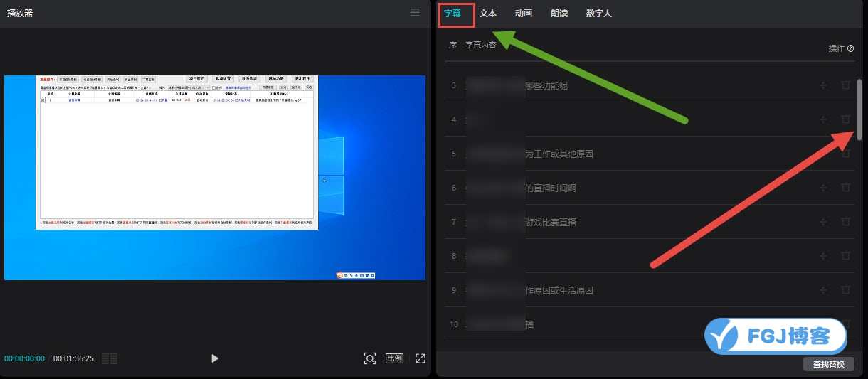The image size is (868, 379).
Task: Enter fullscreen preview mode
Action: click(x=420, y=358)
